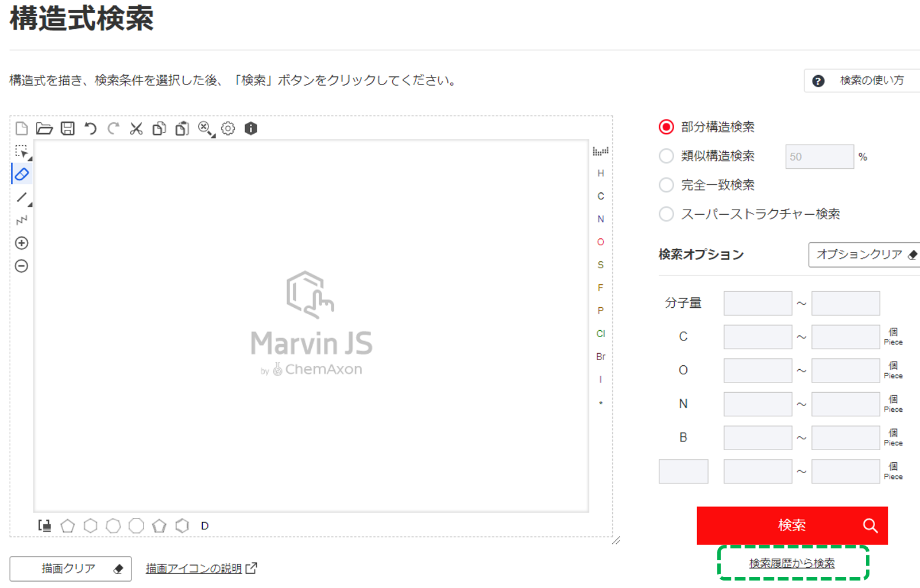
Task: Select the increase charge plus tool
Action: pyautogui.click(x=22, y=243)
